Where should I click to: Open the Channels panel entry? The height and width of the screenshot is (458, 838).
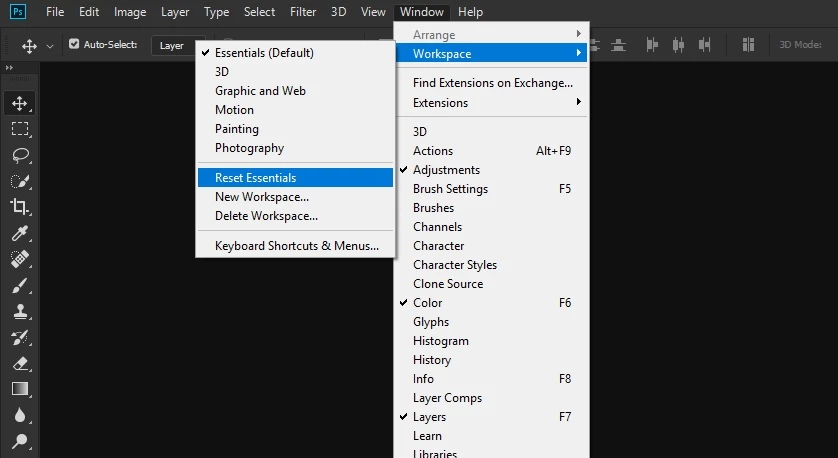tap(491, 227)
